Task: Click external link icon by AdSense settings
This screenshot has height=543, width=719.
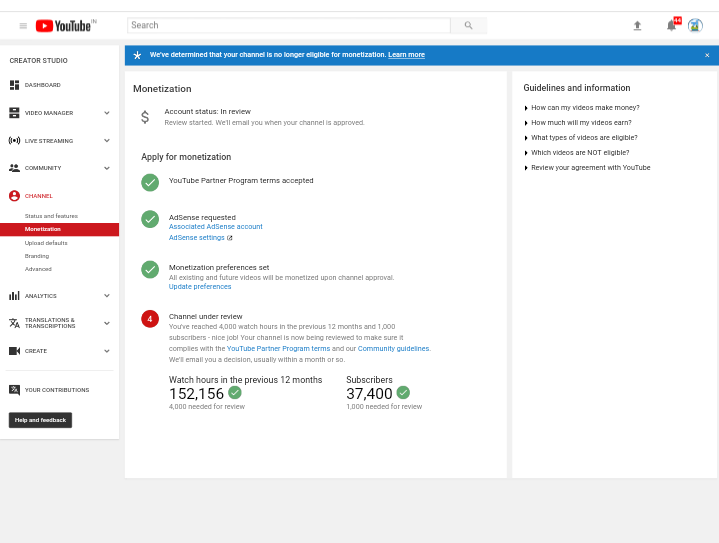Action: (x=230, y=238)
